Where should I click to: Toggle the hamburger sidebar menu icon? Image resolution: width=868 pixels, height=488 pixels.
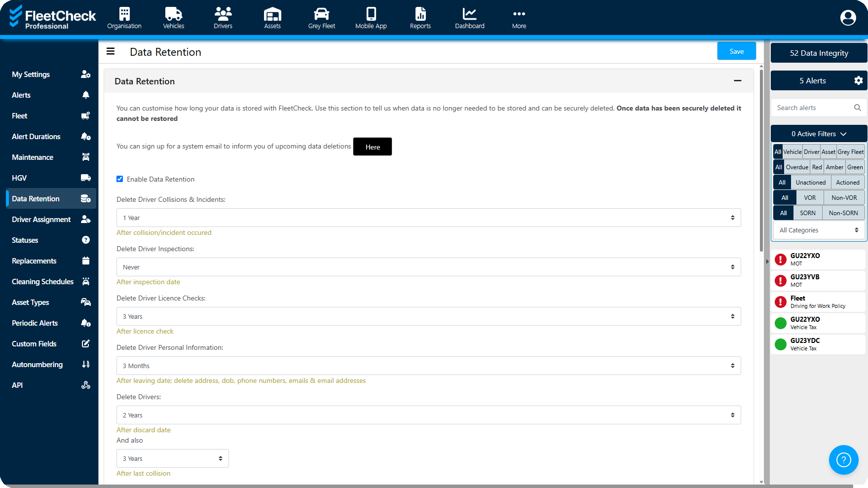[x=111, y=51]
